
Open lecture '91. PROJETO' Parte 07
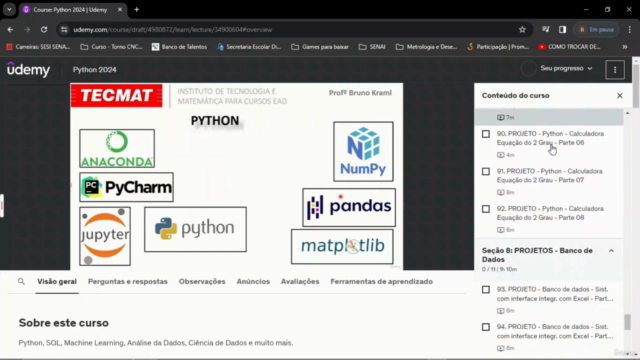tap(549, 176)
